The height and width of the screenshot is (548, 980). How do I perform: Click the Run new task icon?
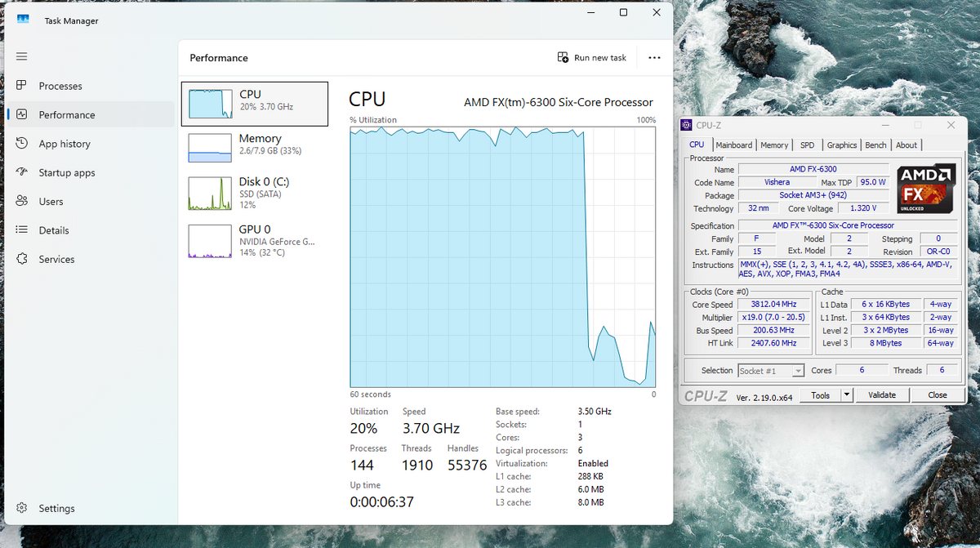[x=563, y=58]
